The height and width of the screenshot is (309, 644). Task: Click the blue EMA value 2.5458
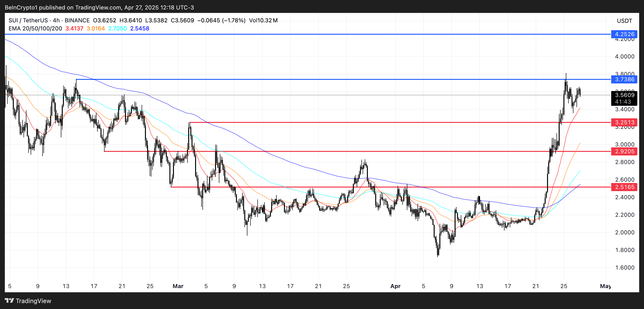140,29
